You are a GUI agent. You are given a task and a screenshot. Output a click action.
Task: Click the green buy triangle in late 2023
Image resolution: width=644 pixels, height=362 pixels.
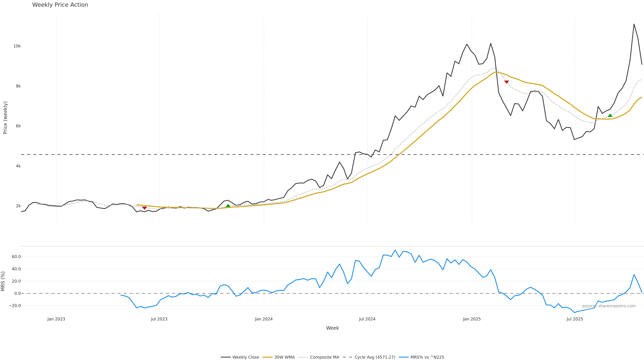tap(228, 206)
